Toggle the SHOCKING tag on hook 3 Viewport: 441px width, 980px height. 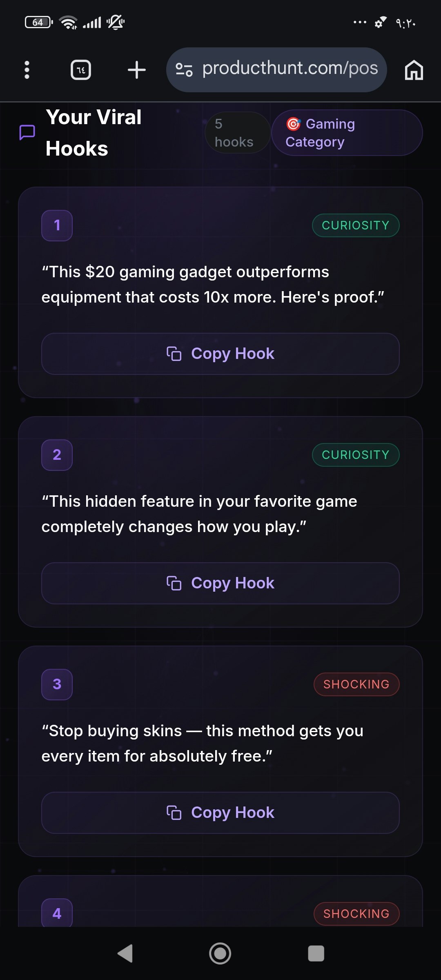[x=356, y=684]
